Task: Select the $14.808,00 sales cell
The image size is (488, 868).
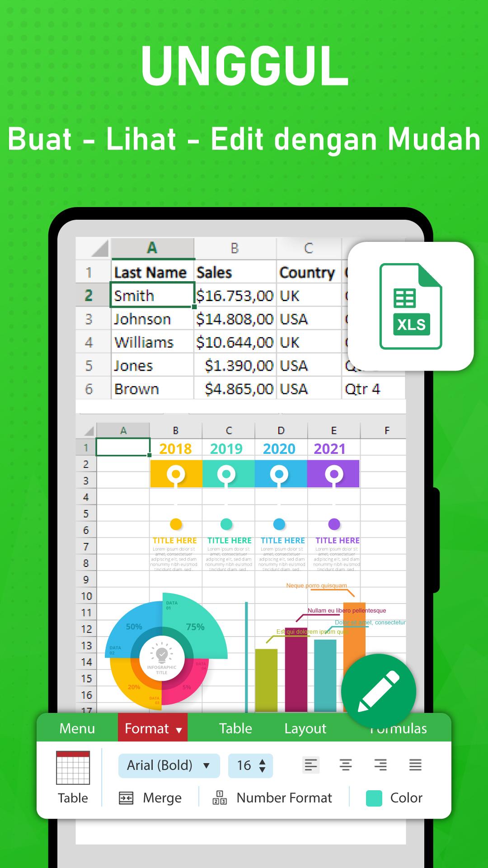Action: (235, 319)
